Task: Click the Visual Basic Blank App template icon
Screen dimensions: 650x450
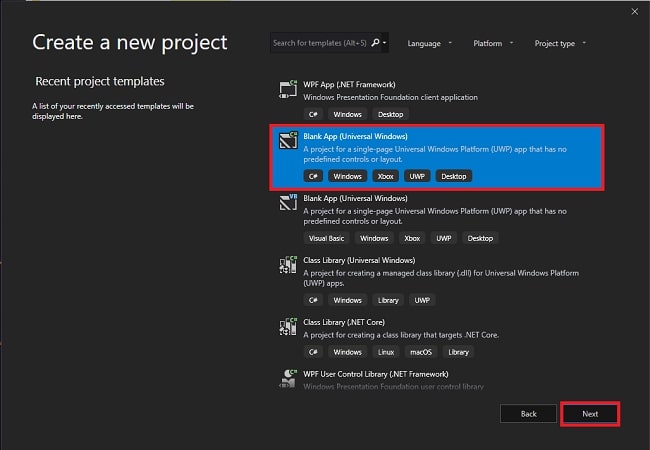Action: pyautogui.click(x=288, y=202)
